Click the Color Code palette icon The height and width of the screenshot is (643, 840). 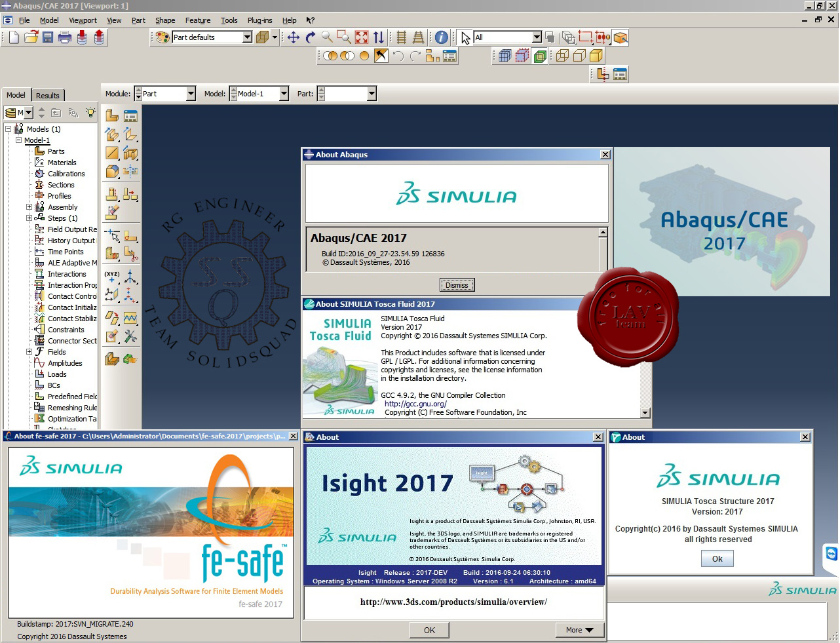click(x=162, y=37)
